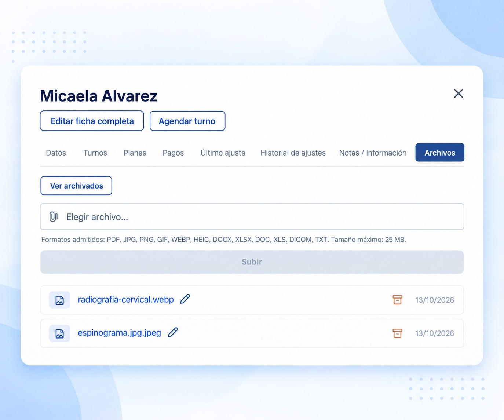Image resolution: width=504 pixels, height=420 pixels.
Task: Open the Último ajuste tab
Action: tap(223, 153)
